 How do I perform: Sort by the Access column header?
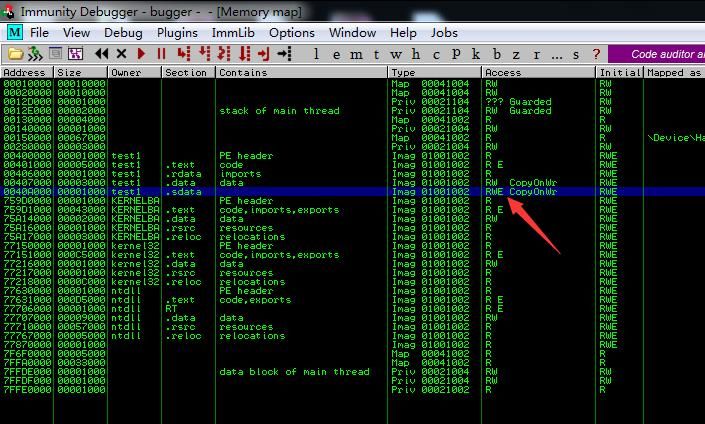(539, 72)
